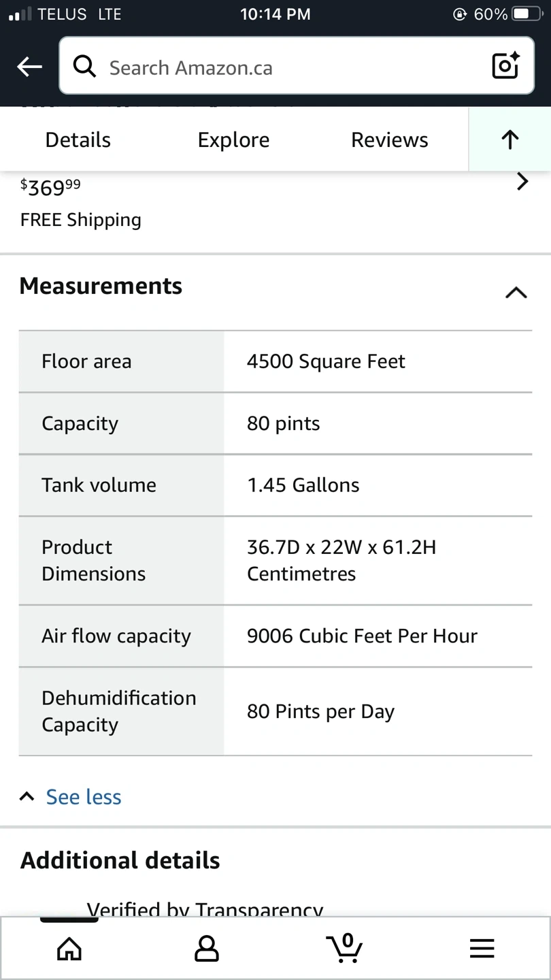Image resolution: width=551 pixels, height=980 pixels.
Task: Open the $369.99 offer chevron arrow
Action: pos(522,182)
